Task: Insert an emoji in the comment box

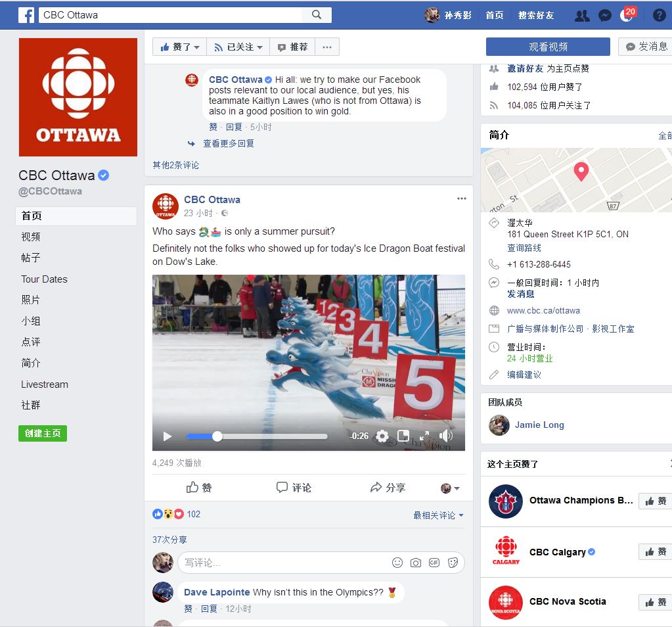Action: click(397, 563)
